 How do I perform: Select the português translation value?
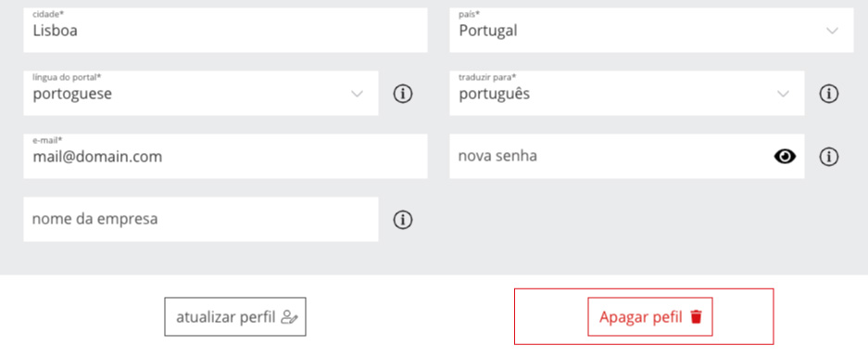pyautogui.click(x=495, y=95)
